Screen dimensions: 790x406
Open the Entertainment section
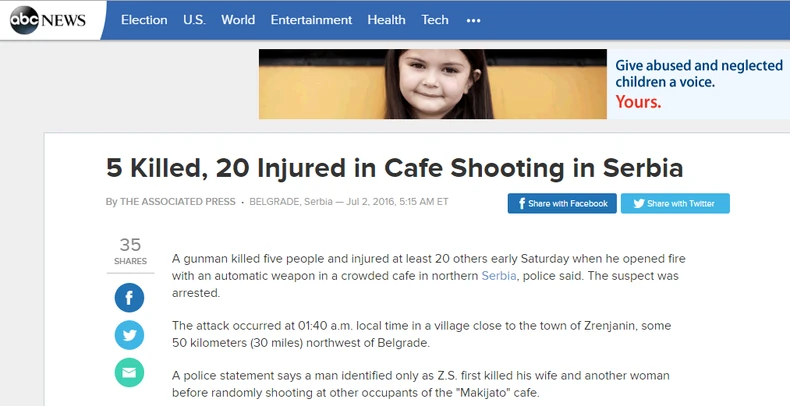311,20
